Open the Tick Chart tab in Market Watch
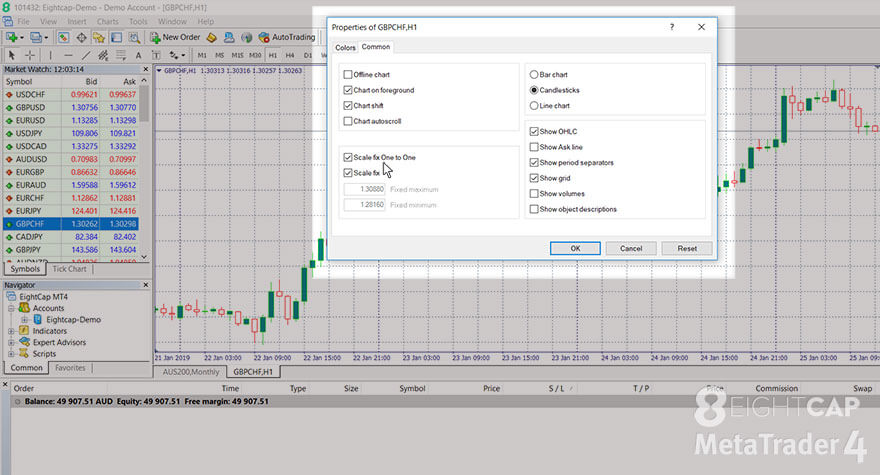880x475 pixels. tap(69, 269)
